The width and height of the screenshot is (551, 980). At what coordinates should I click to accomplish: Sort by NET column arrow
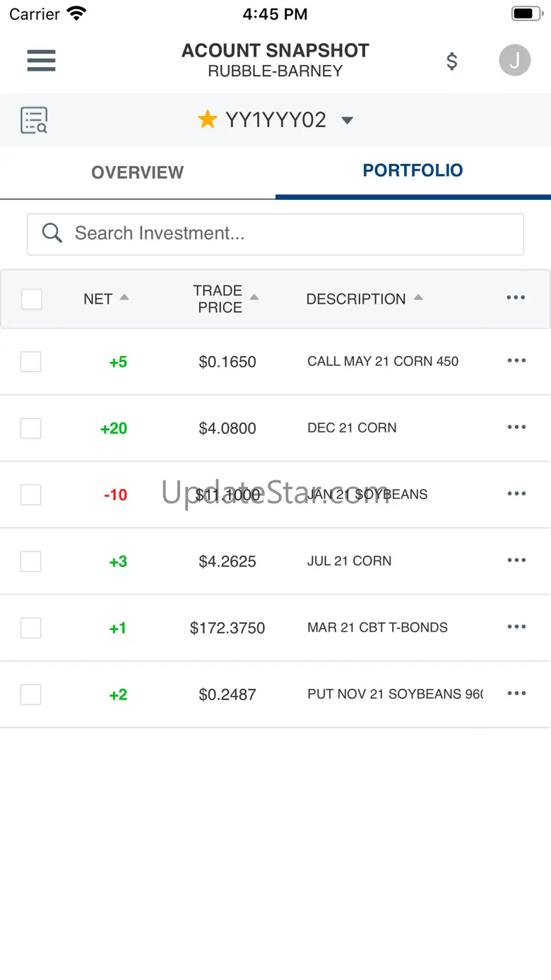point(124,298)
